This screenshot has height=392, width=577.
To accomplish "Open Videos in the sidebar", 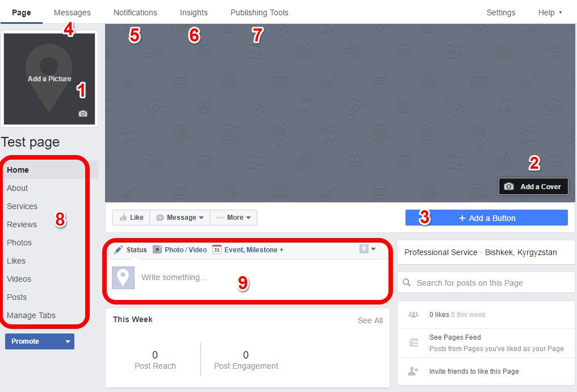I will [19, 279].
